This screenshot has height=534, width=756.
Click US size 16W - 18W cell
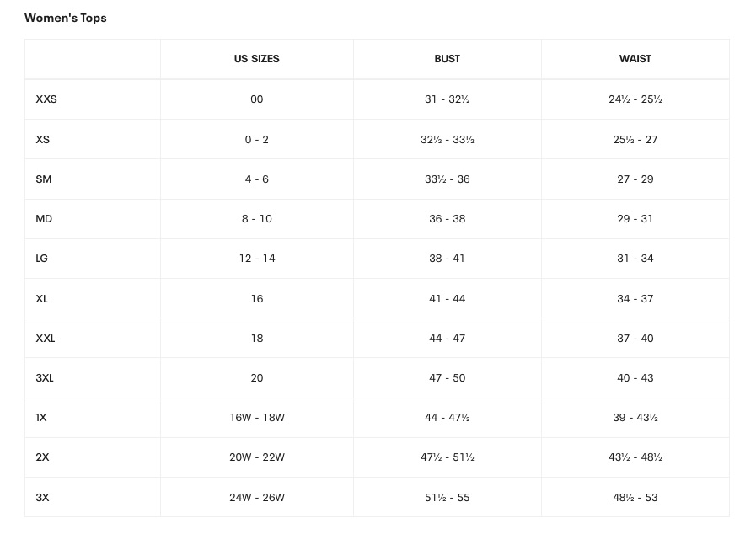coord(257,418)
